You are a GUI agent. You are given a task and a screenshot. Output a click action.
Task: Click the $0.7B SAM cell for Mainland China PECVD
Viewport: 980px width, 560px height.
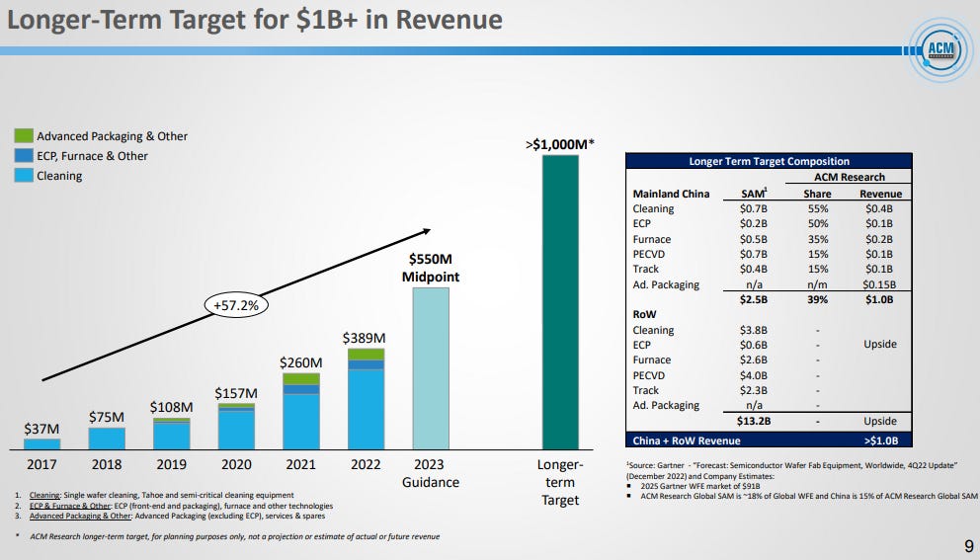754,255
